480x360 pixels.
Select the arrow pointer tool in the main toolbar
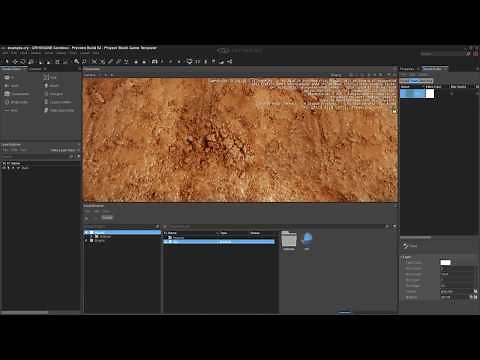tap(7, 61)
